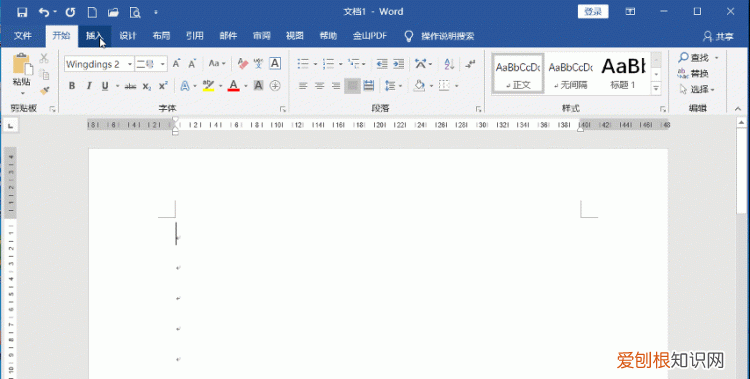Open the change case Aa dropdown
Viewport: 750px width, 379px height.
click(217, 64)
